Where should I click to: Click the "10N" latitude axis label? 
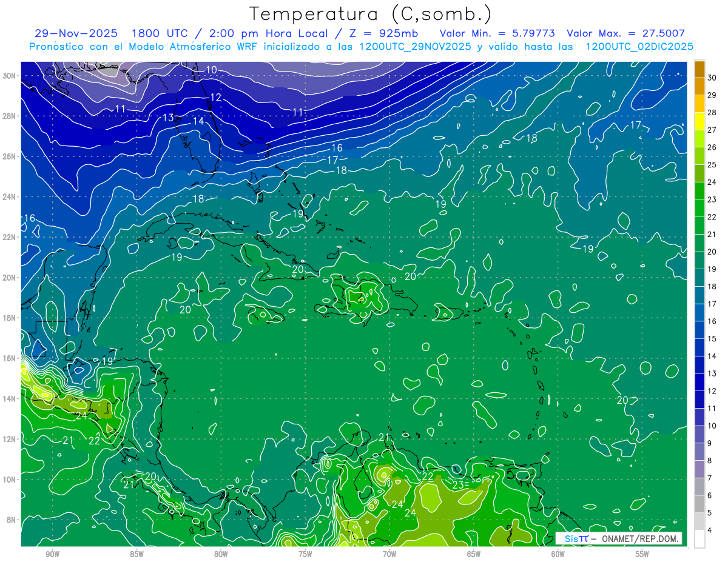pos(10,480)
